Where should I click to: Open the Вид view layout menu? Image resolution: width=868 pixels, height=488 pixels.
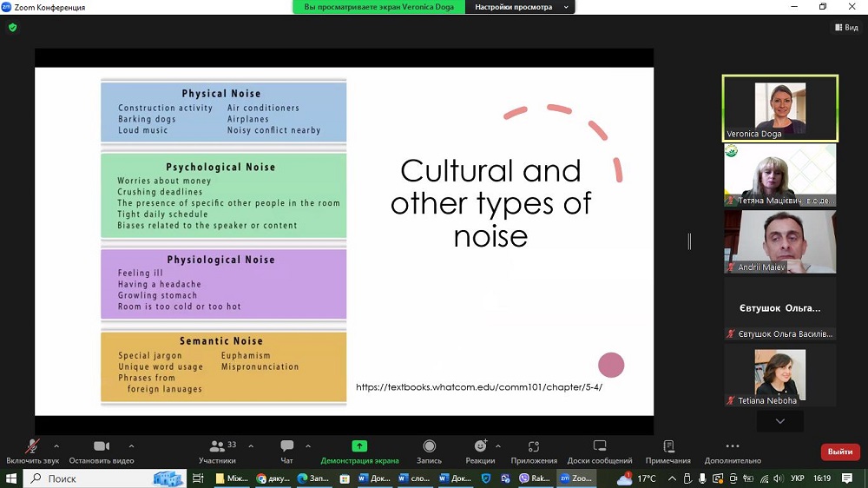tap(845, 28)
